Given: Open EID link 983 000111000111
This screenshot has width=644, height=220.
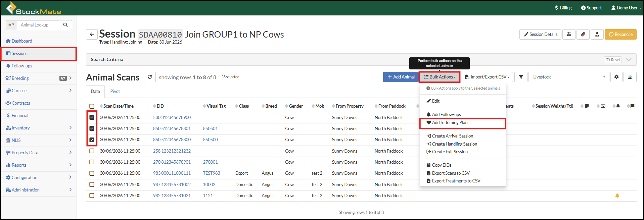Looking at the screenshot, I should (x=172, y=173).
